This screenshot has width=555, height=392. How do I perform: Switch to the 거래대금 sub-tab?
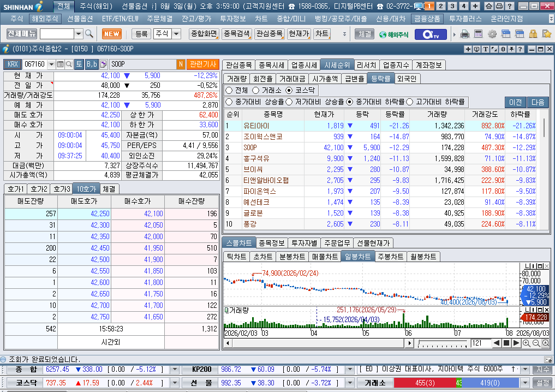pyautogui.click(x=293, y=79)
